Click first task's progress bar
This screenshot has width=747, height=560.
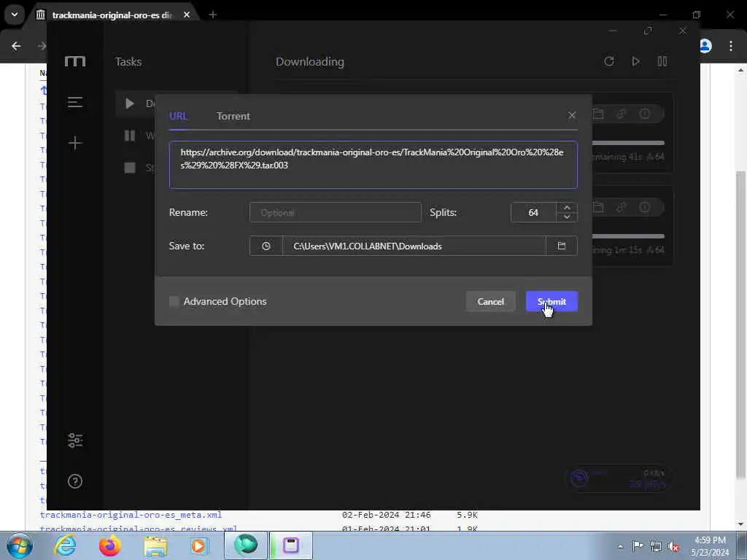[x=628, y=143]
